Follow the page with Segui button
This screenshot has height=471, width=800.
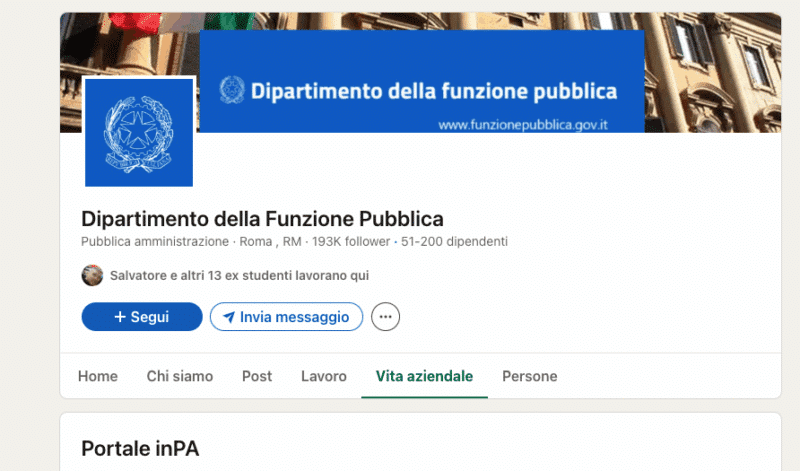point(142,317)
